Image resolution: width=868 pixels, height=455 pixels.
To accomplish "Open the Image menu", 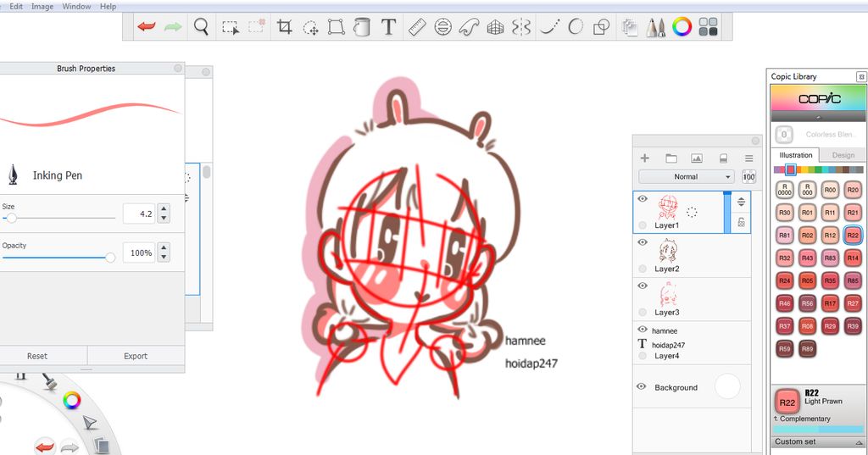I will 42,6.
